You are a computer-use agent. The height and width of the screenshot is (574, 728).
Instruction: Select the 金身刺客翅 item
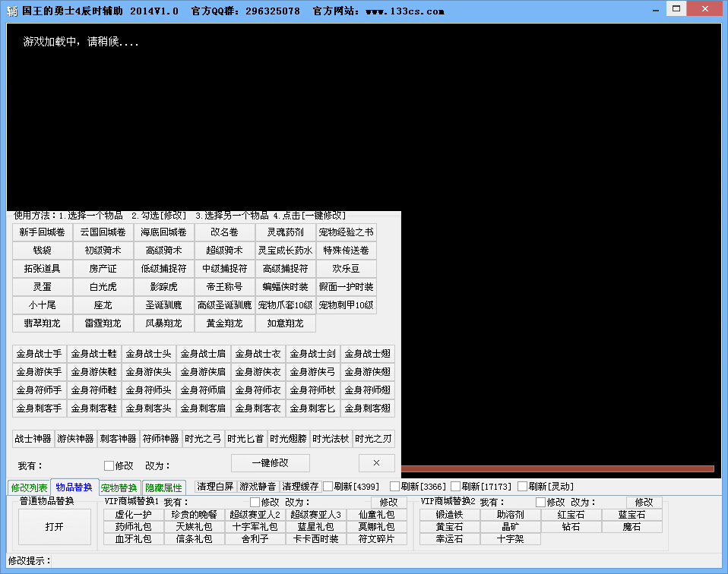tap(368, 408)
